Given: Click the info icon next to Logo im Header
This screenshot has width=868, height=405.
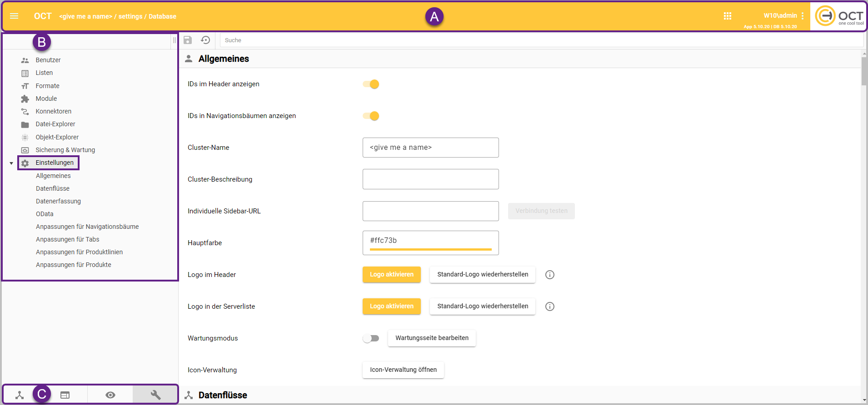Looking at the screenshot, I should pos(550,275).
